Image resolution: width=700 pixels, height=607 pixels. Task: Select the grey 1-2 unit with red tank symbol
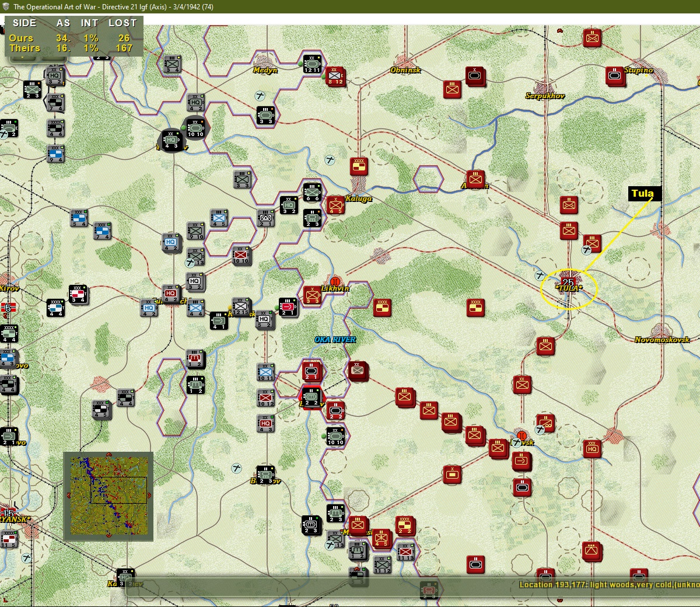tap(195, 359)
